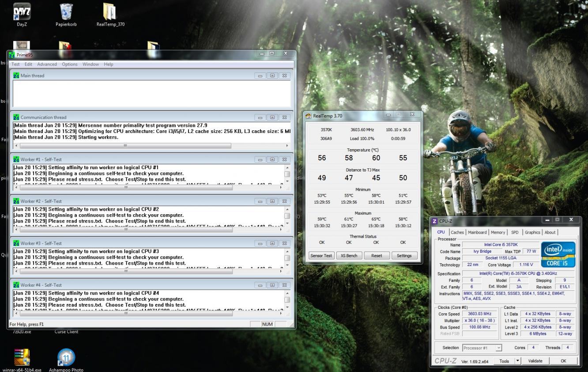Screen dimensions: 588x372
Task: Open the Ashampoo Photo desktop shortcut
Action: [x=66, y=360]
